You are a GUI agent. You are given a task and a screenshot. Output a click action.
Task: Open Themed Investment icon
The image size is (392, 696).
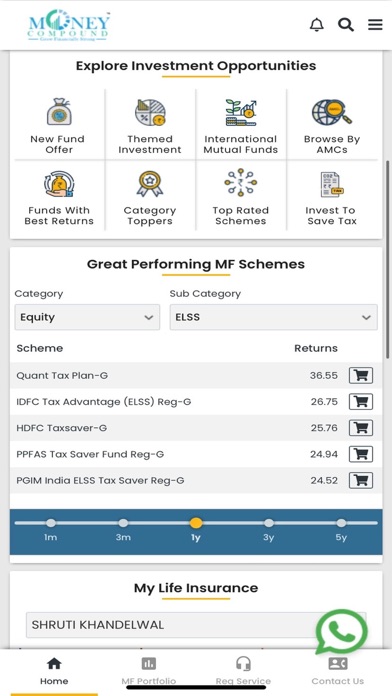click(x=150, y=112)
